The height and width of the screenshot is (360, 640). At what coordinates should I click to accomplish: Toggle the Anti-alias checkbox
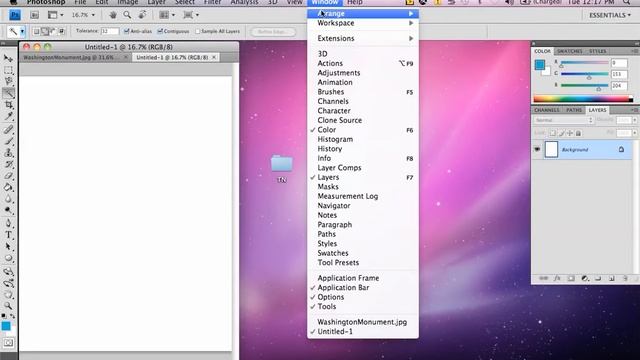pos(127,31)
